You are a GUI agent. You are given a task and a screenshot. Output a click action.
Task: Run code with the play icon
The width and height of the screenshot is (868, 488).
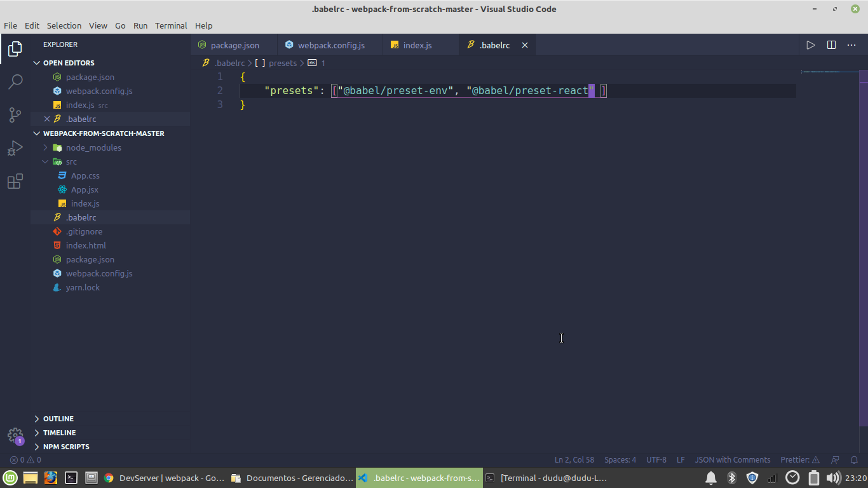coord(810,45)
